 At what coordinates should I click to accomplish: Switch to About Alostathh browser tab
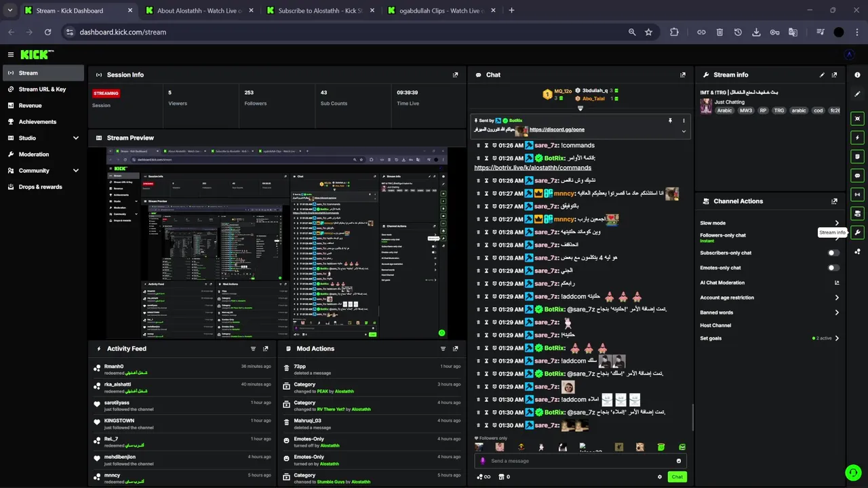[x=199, y=10]
